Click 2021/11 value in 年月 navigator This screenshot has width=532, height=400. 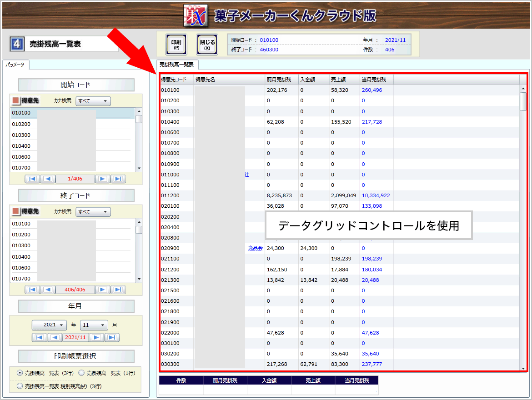tap(75, 338)
